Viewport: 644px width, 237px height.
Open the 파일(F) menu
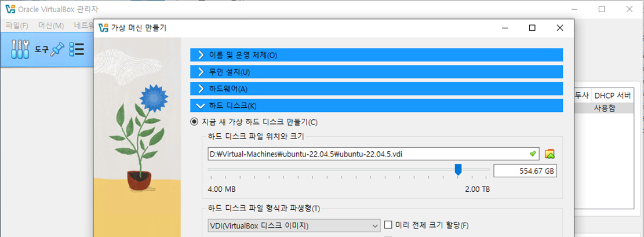pyautogui.click(x=17, y=25)
